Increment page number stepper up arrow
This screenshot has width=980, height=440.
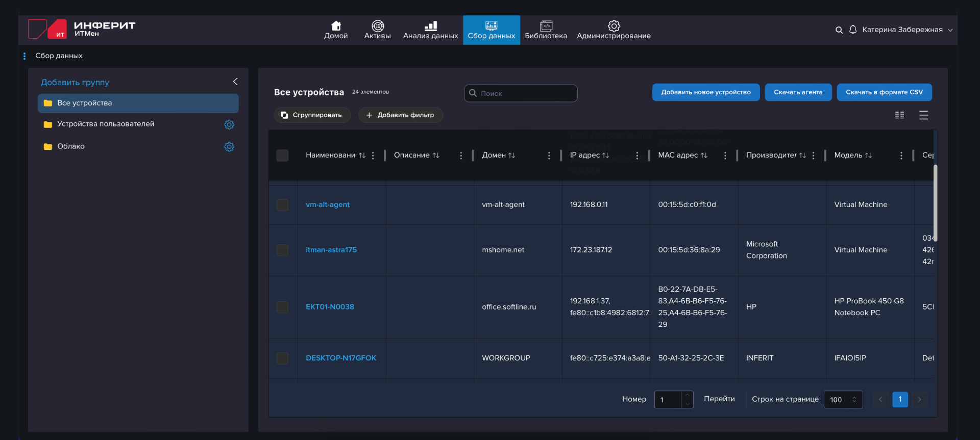(688, 395)
